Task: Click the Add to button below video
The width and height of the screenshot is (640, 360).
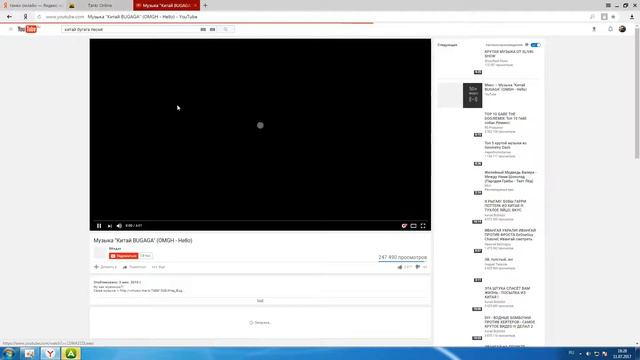Action: [x=105, y=267]
